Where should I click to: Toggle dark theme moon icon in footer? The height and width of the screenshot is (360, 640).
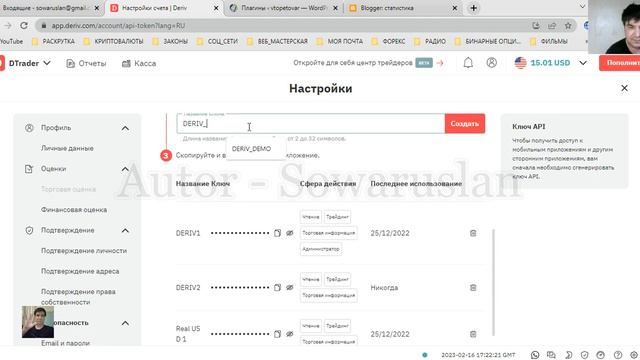coord(568,355)
